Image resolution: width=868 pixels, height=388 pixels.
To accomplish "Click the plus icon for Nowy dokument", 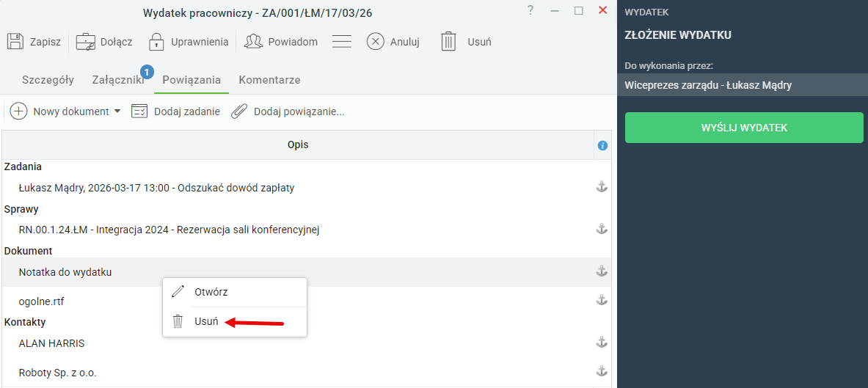I will (x=19, y=111).
